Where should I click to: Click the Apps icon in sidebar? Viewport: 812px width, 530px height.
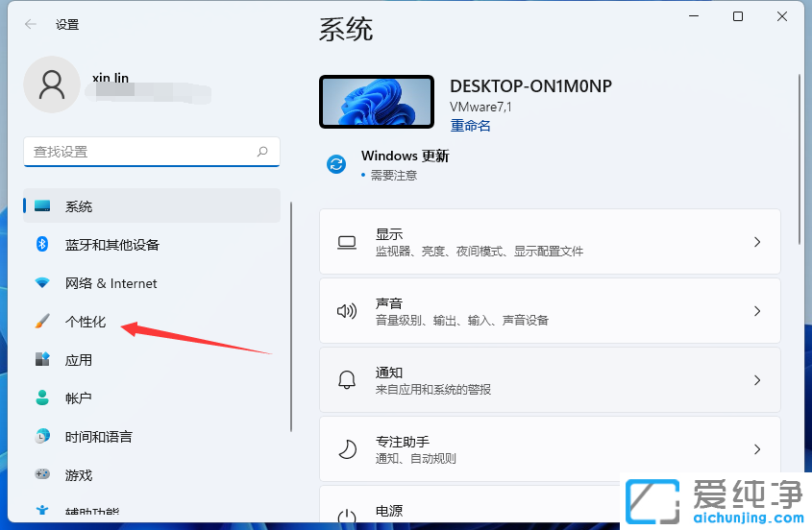click(x=42, y=359)
